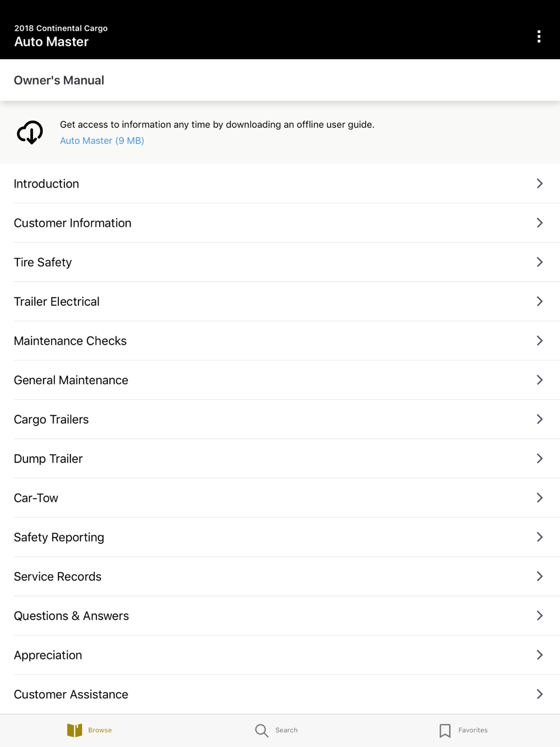
Task: Open Customer Information section
Action: point(73,223)
